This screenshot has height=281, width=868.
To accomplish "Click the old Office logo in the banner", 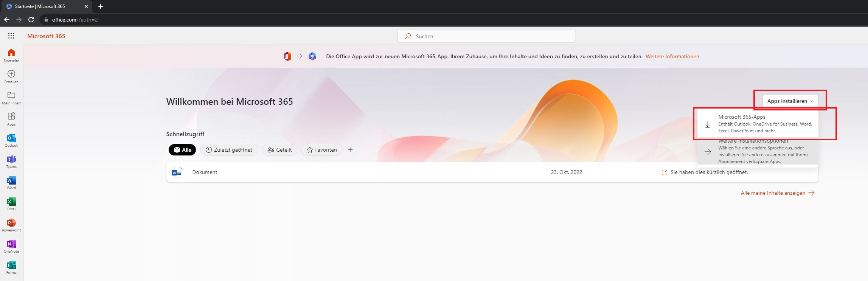I will click(287, 56).
